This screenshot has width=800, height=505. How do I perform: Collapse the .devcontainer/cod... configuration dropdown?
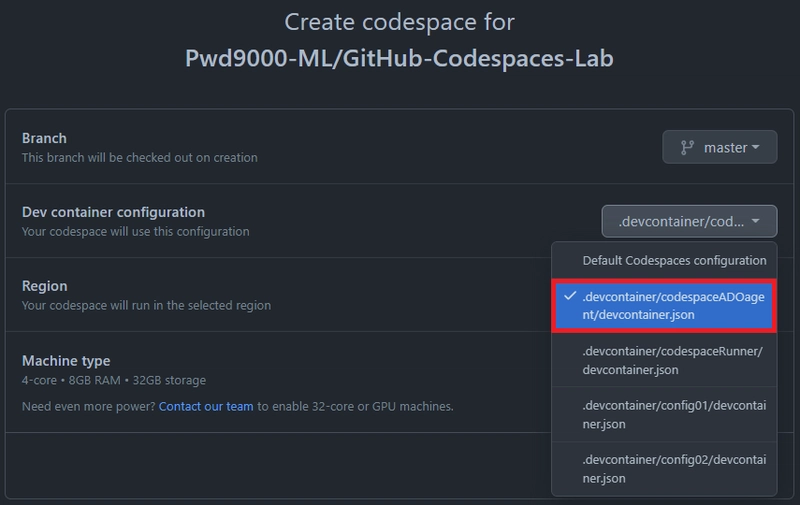(x=689, y=221)
